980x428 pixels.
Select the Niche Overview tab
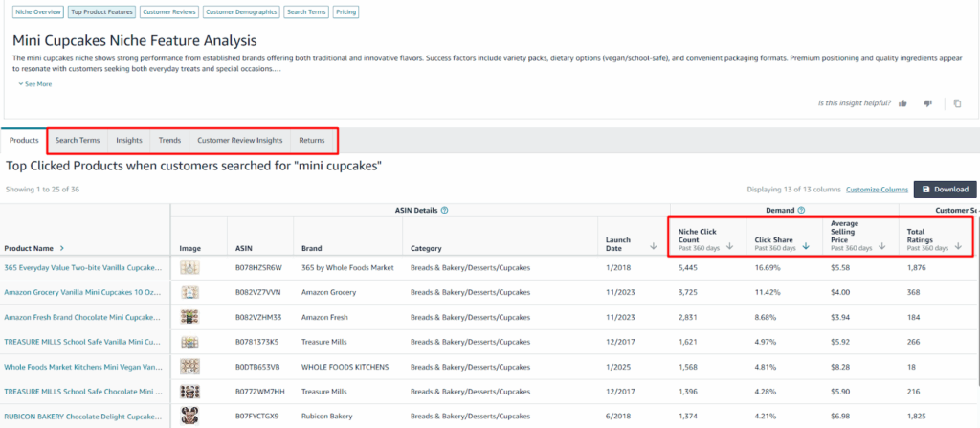click(x=38, y=11)
